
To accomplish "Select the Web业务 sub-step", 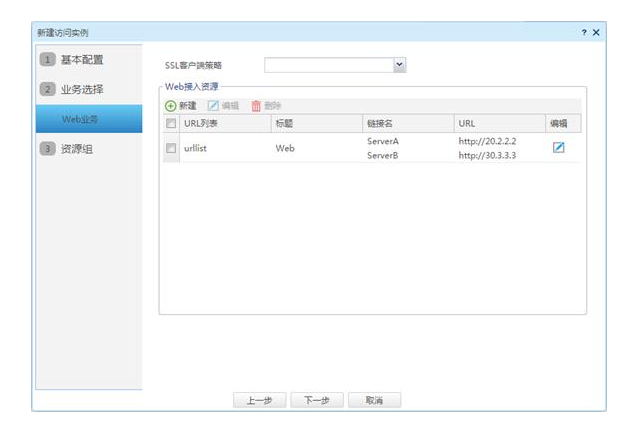I will [89, 119].
